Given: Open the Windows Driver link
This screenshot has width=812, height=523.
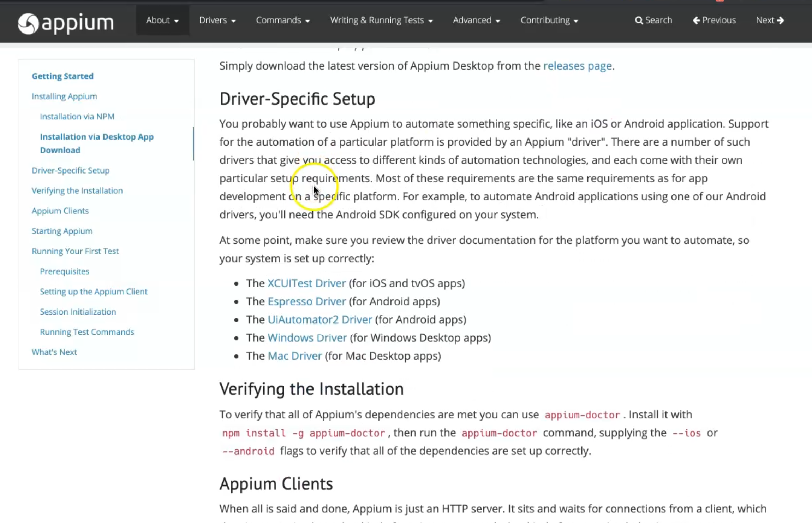Looking at the screenshot, I should click(307, 338).
